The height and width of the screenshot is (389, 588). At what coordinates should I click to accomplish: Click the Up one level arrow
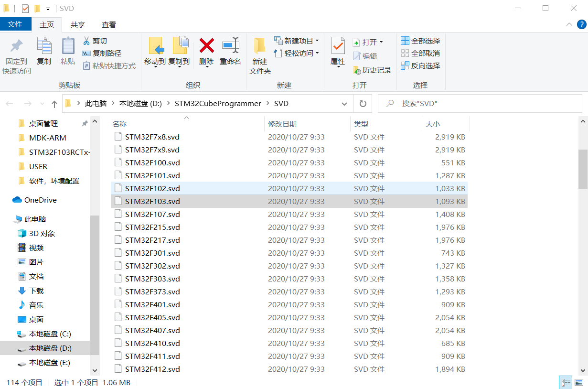(x=54, y=104)
